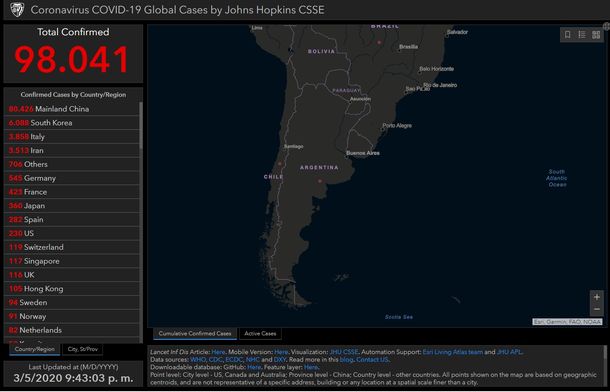Viewport: 610px width, 392px height.
Task: Select UK in the country list
Action: tap(71, 275)
